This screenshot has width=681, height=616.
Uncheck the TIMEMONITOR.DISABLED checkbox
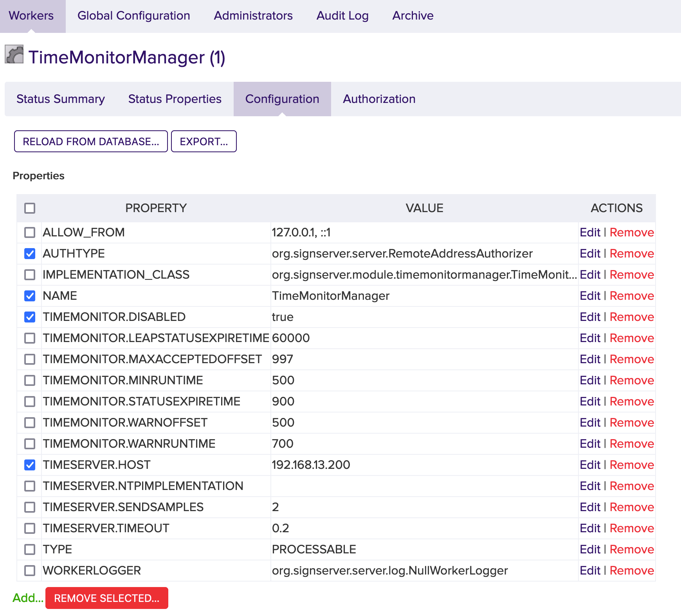click(29, 317)
